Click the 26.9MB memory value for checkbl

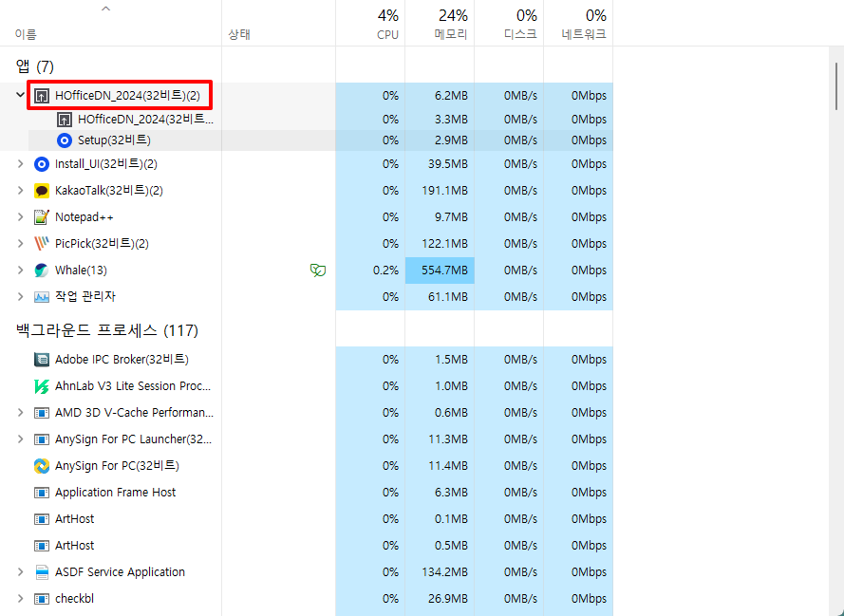point(448,599)
